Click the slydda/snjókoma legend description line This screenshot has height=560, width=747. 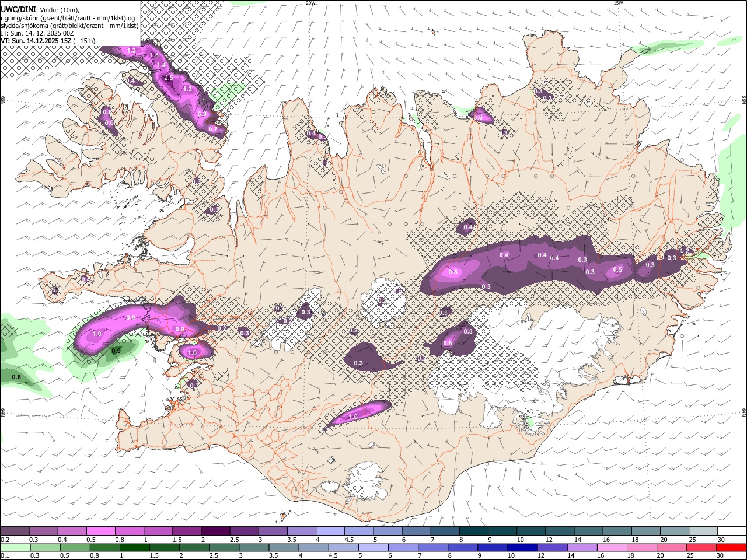tap(69, 26)
